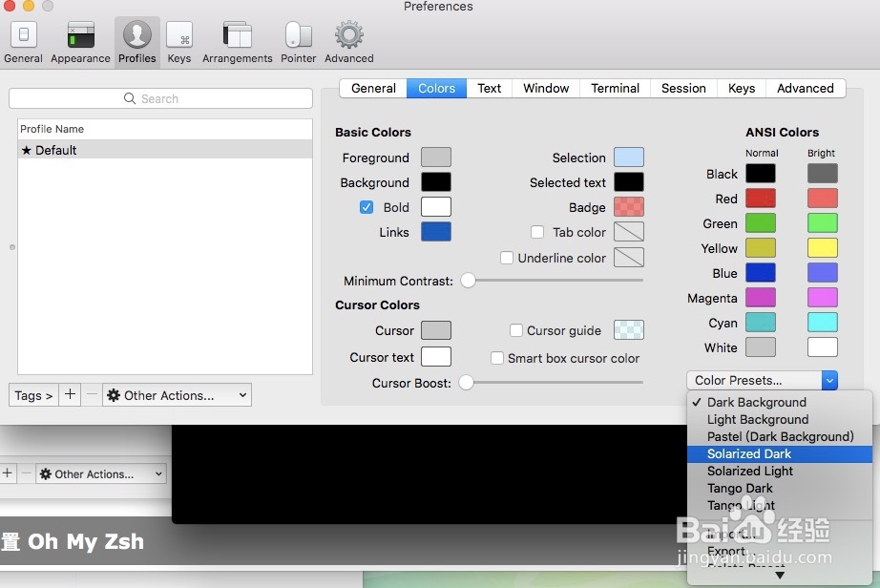Click the plus button beside Tags
Viewport: 880px width, 588px height.
pos(70,395)
